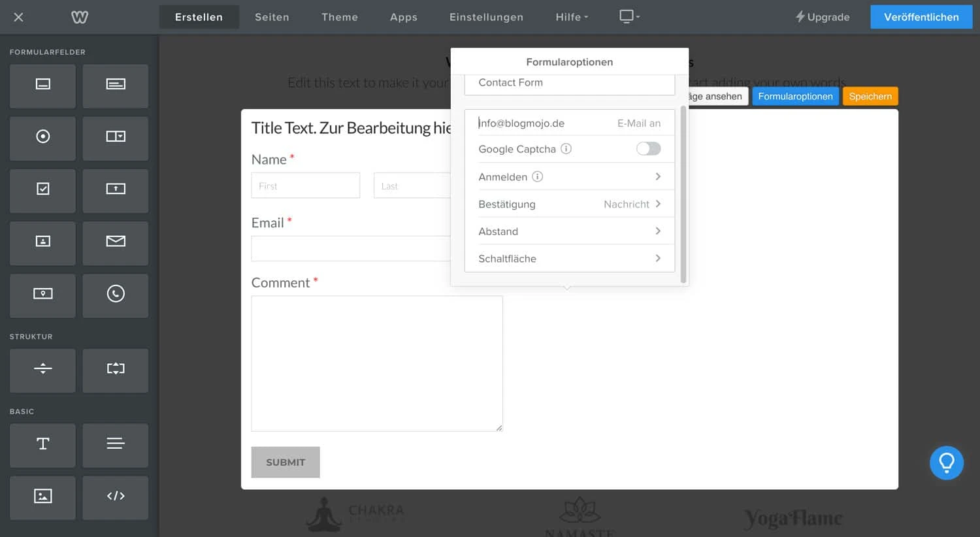Insert a Spacer from the Struktur section
This screenshot has height=537, width=980.
pyautogui.click(x=42, y=370)
